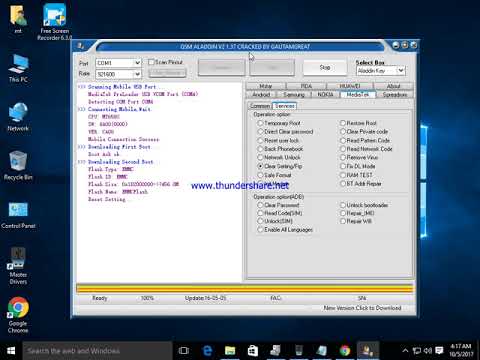
Task: Select BT Addr Repair option
Action: (343, 183)
